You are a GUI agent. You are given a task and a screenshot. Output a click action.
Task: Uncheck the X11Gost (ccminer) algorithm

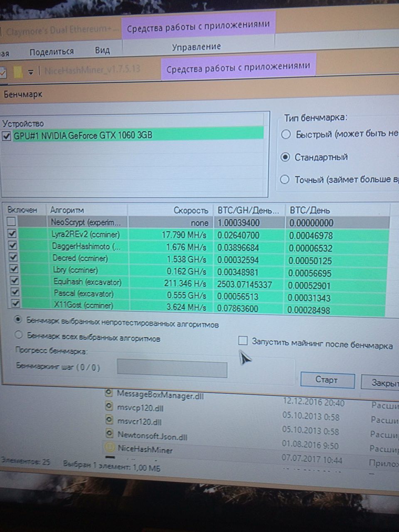[16, 304]
